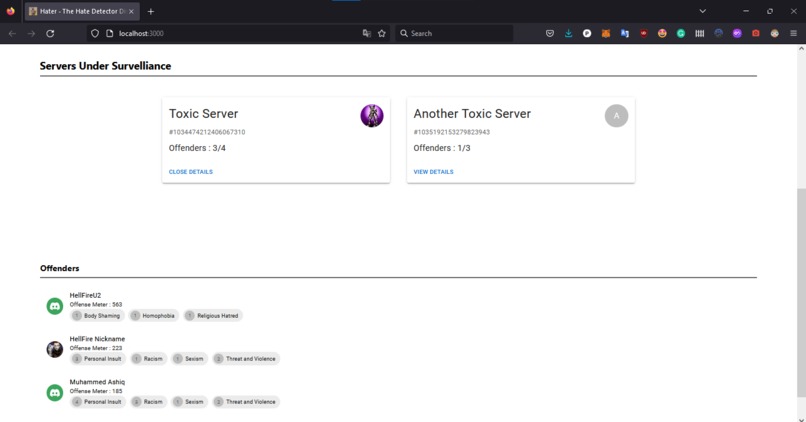Click the Pocket save icon in toolbar

[x=549, y=33]
